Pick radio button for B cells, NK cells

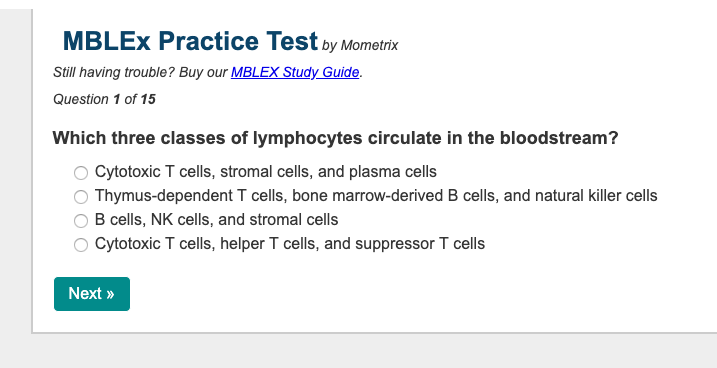click(81, 221)
